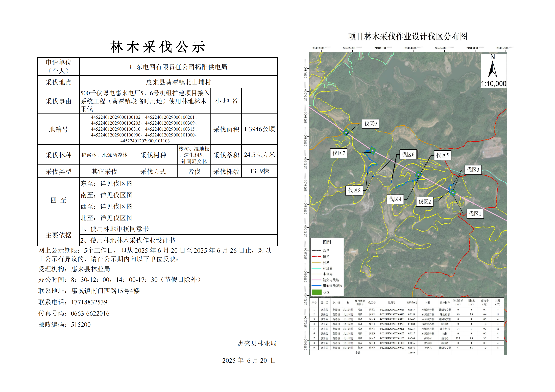Click the 临10 plot cell in map table
The width and height of the screenshot is (555, 392).
360,348
